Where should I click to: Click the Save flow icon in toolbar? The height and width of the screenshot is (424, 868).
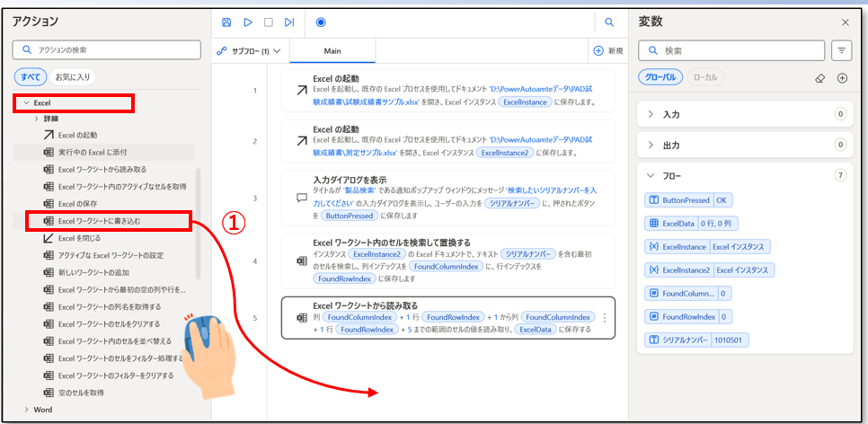point(226,22)
